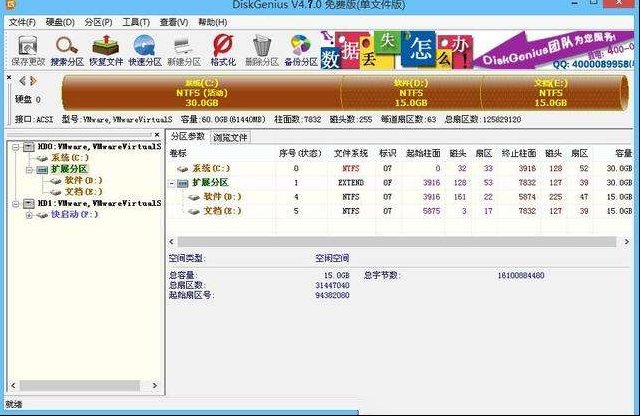The width and height of the screenshot is (640, 416).
Task: Open the 查看(V) menu
Action: (x=174, y=22)
